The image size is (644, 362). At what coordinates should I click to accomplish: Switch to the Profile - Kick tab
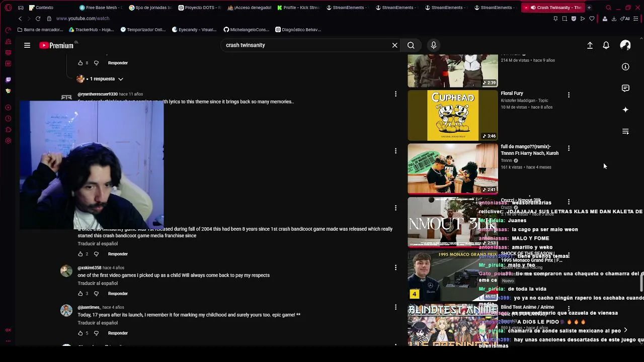pyautogui.click(x=298, y=8)
